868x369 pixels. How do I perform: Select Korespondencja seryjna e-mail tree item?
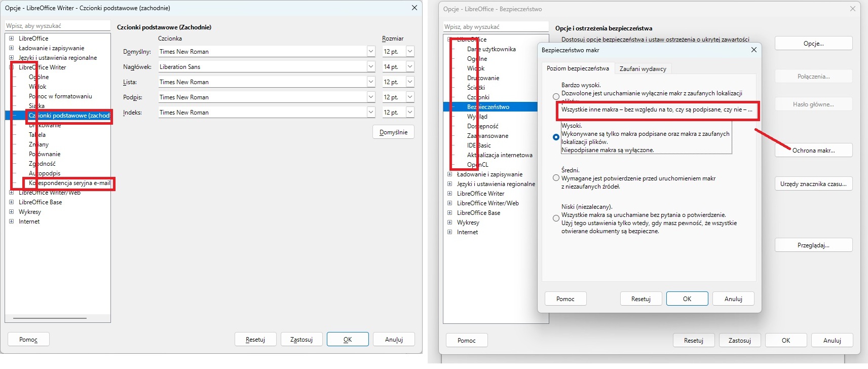point(69,183)
